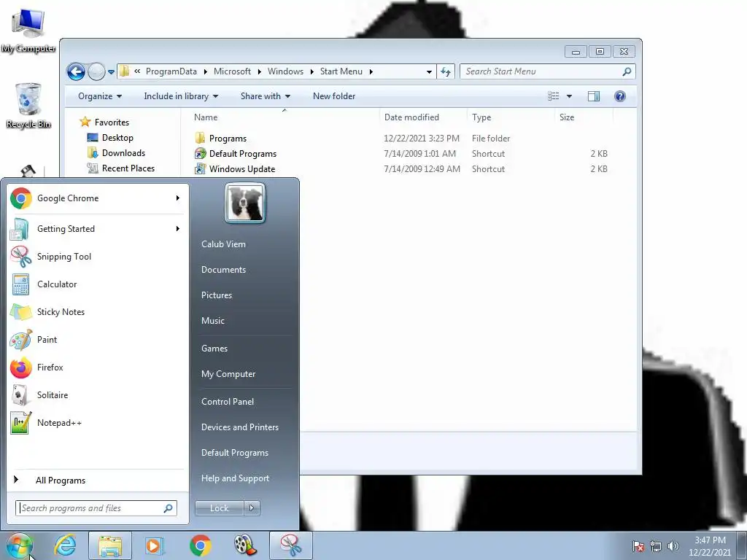Open the Organize menu
Screen dimensions: 747x560
pos(100,96)
